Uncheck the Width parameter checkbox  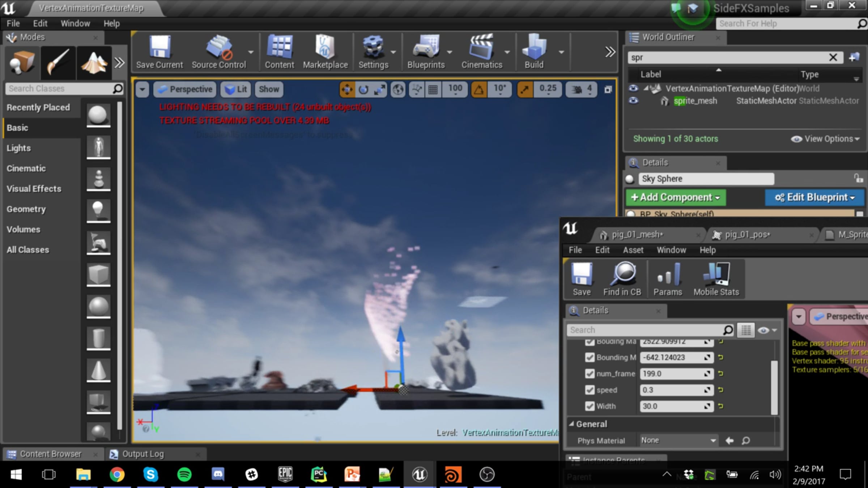[590, 406]
